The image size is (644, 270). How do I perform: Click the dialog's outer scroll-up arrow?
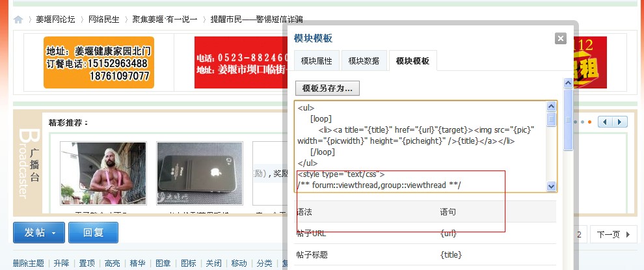[x=568, y=83]
